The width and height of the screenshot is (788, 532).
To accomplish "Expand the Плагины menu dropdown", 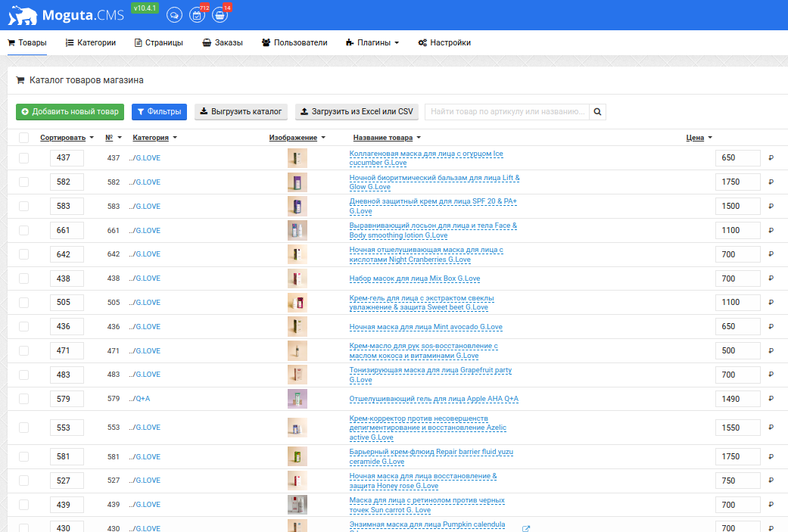I will pos(372,42).
